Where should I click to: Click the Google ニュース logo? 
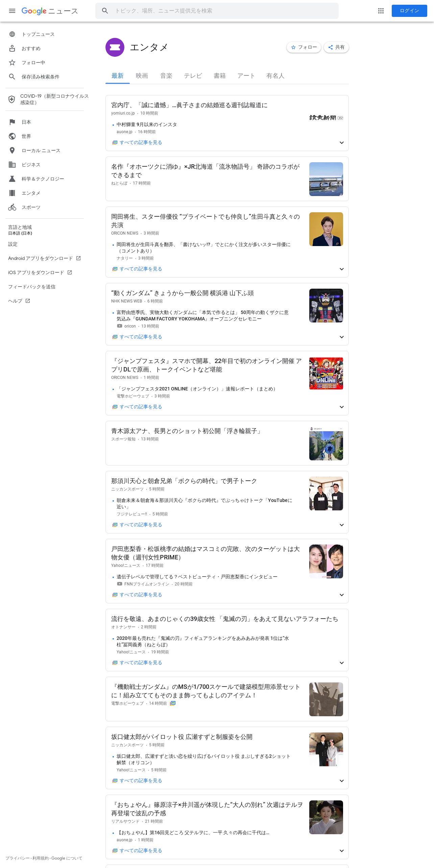[50, 11]
